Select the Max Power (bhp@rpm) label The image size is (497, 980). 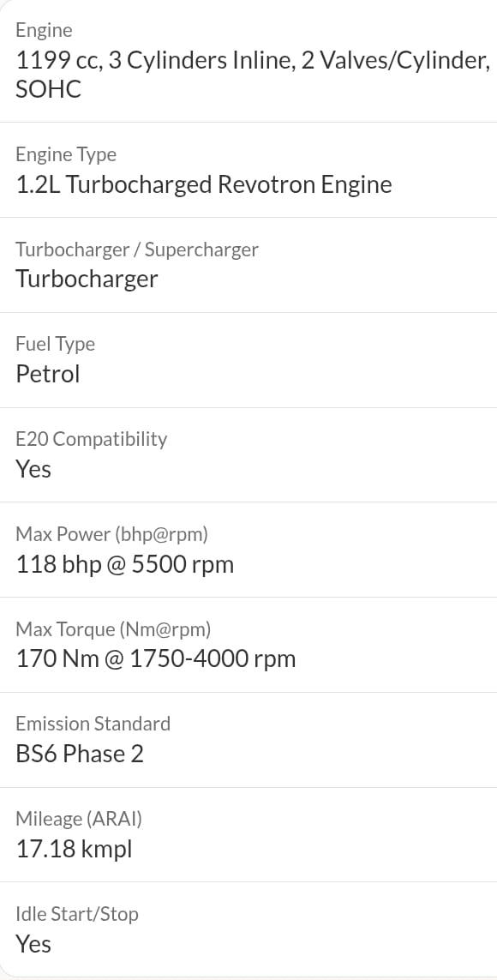pos(111,534)
